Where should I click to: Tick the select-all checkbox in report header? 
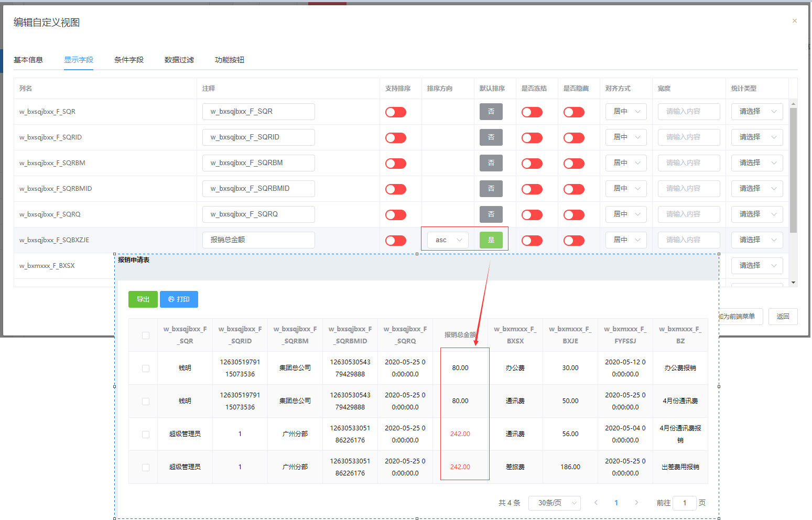coord(146,335)
